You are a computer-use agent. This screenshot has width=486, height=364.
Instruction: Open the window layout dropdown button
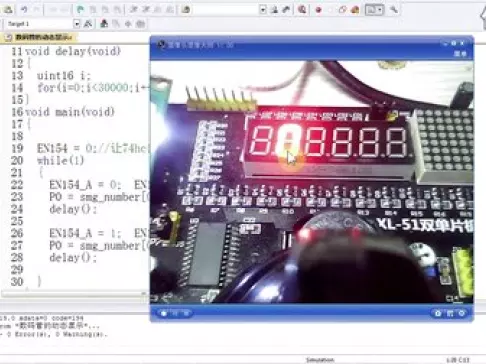point(375,10)
